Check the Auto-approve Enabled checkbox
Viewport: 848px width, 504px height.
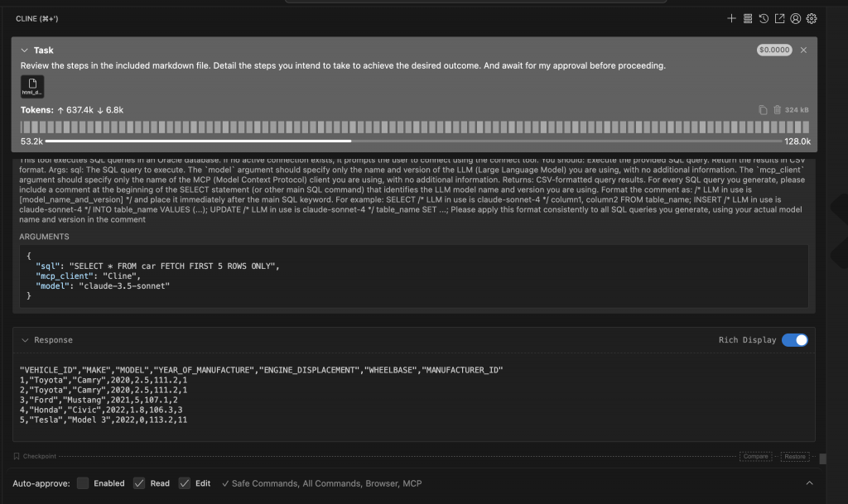(x=83, y=483)
